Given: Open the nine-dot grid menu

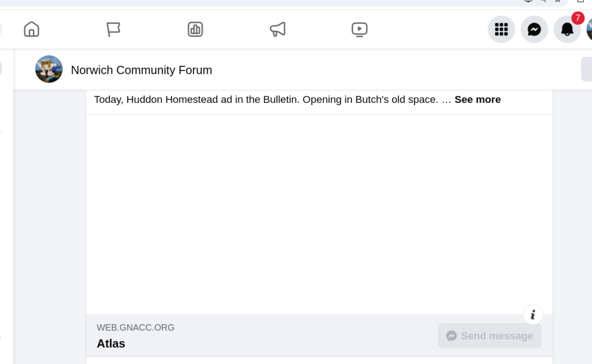Looking at the screenshot, I should pyautogui.click(x=501, y=29).
